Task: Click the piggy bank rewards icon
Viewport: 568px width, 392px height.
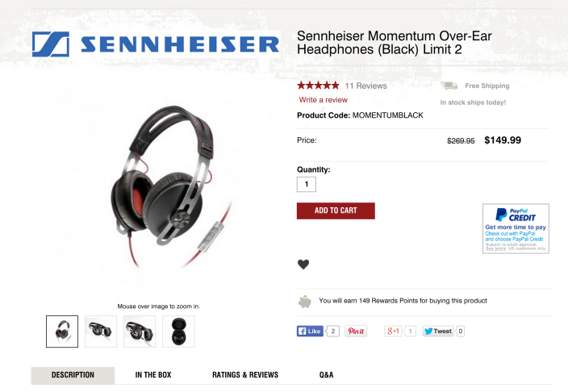Action: pos(305,302)
